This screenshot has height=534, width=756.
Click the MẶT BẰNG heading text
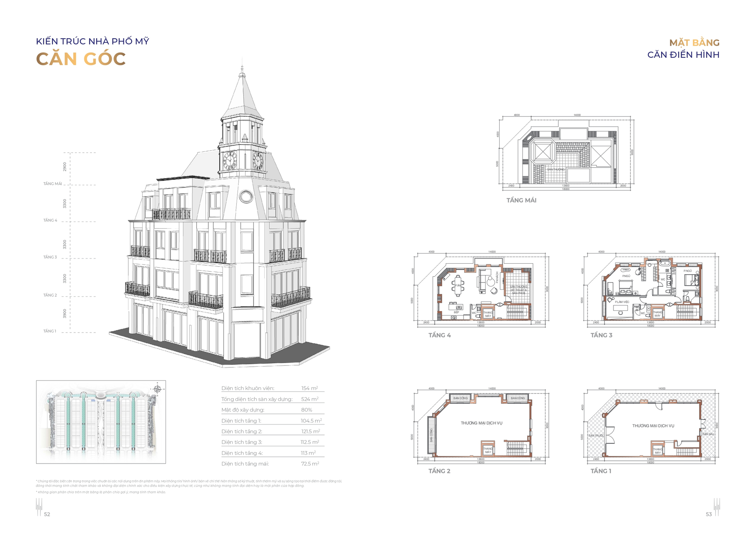point(694,42)
